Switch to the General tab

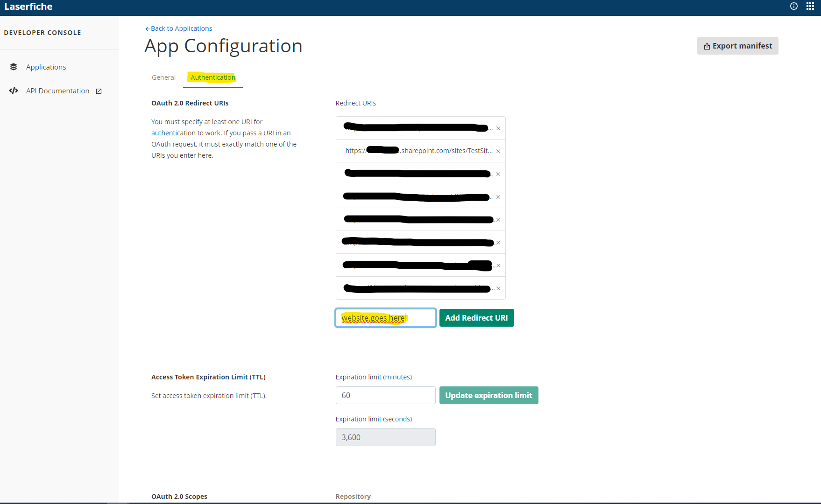tap(163, 77)
